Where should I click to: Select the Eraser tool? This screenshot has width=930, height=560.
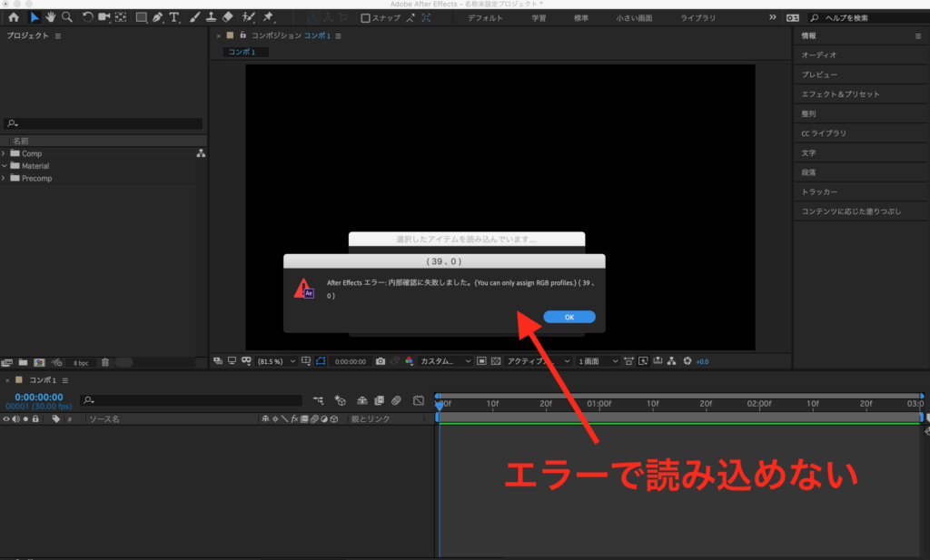(x=228, y=17)
